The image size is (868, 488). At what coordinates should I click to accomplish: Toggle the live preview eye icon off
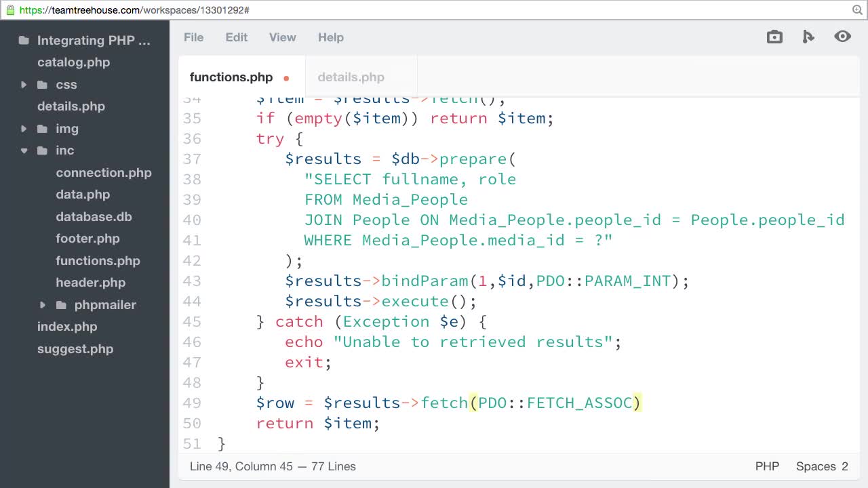click(842, 37)
